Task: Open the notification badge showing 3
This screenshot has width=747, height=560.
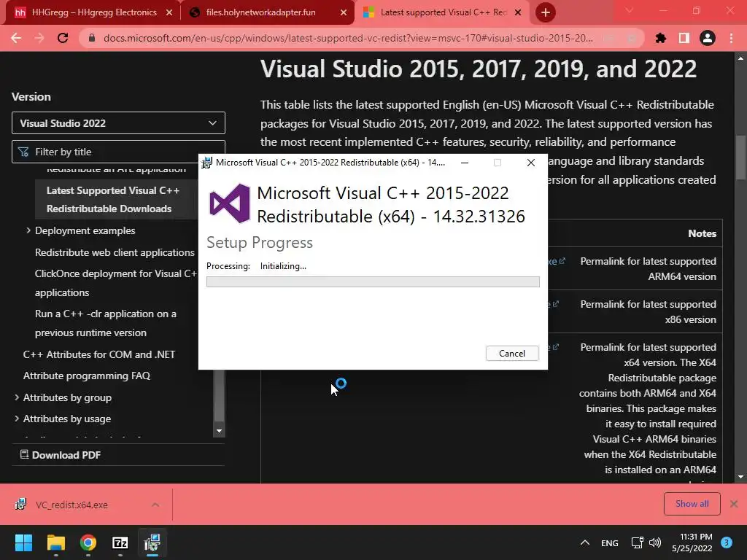Action: pyautogui.click(x=727, y=542)
